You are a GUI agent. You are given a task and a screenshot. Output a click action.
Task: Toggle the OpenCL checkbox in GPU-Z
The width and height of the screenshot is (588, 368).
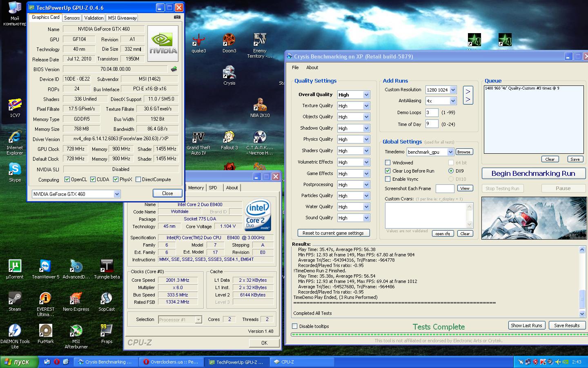pos(67,179)
